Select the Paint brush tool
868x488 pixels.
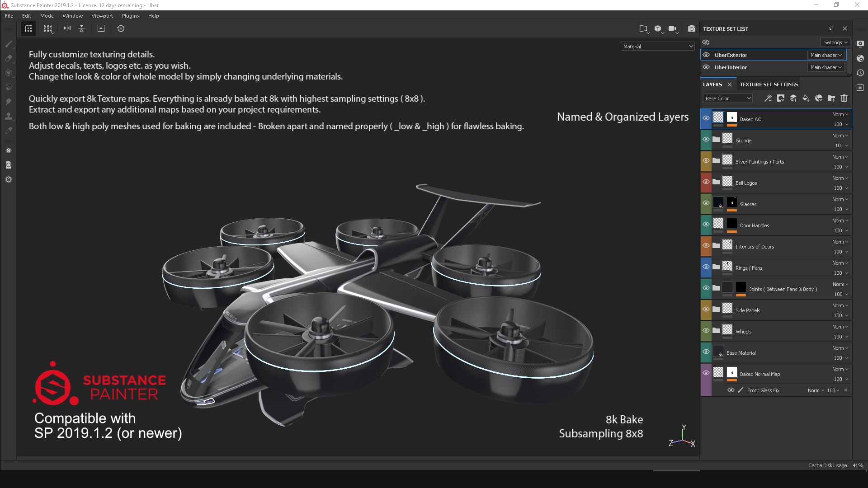[9, 44]
